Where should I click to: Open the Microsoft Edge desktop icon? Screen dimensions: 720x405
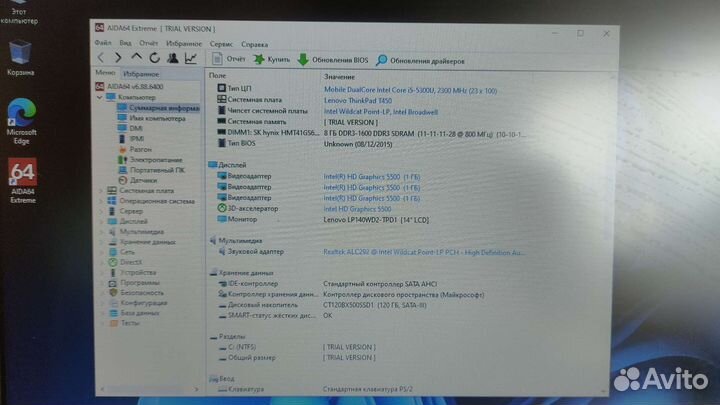(x=21, y=121)
